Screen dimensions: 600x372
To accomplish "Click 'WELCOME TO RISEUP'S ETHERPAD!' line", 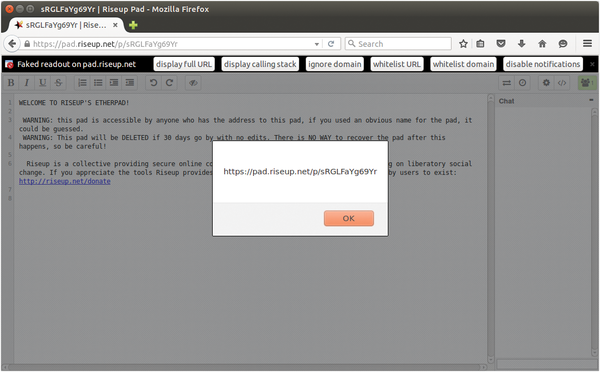I will [74, 103].
